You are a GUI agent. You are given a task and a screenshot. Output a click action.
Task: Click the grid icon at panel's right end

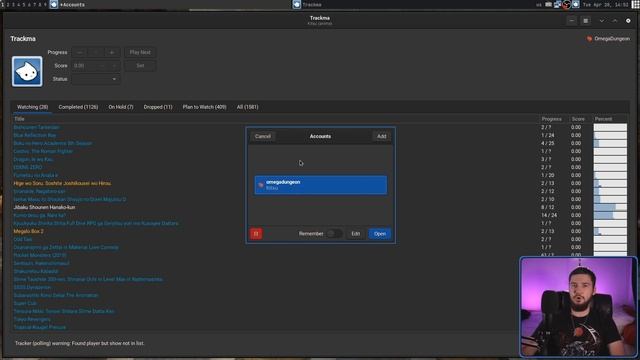coord(636,4)
